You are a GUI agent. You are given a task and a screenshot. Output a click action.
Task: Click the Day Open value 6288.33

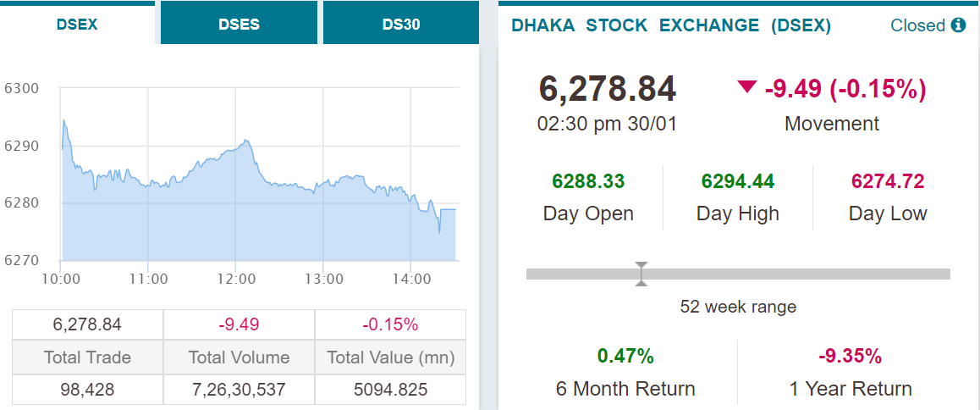pos(588,181)
